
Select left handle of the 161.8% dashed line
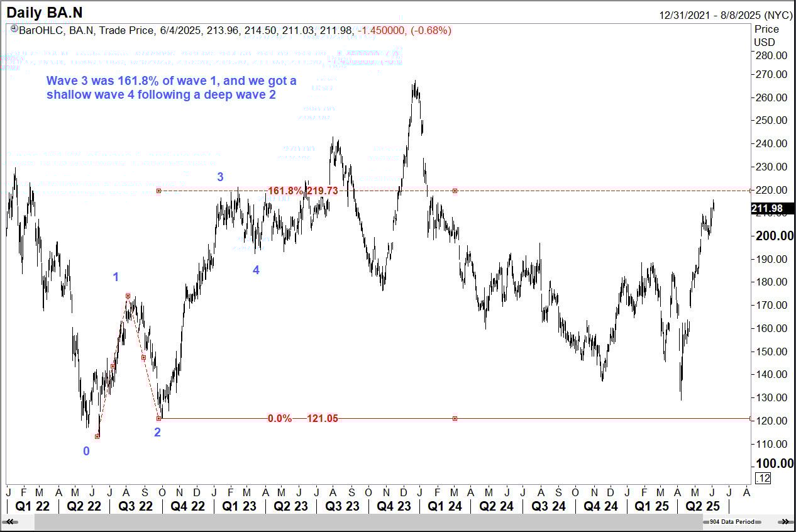(159, 191)
